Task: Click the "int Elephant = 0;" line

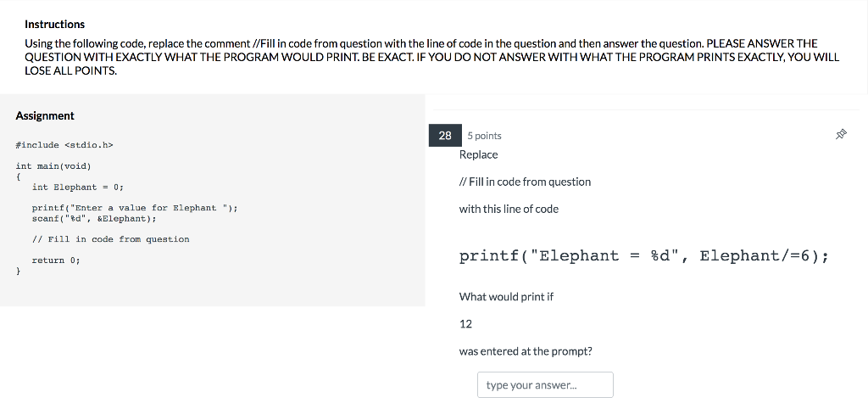Action: (x=77, y=188)
